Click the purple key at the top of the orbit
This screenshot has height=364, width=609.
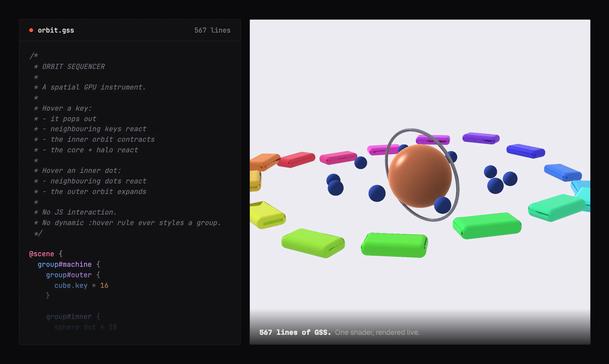(480, 138)
